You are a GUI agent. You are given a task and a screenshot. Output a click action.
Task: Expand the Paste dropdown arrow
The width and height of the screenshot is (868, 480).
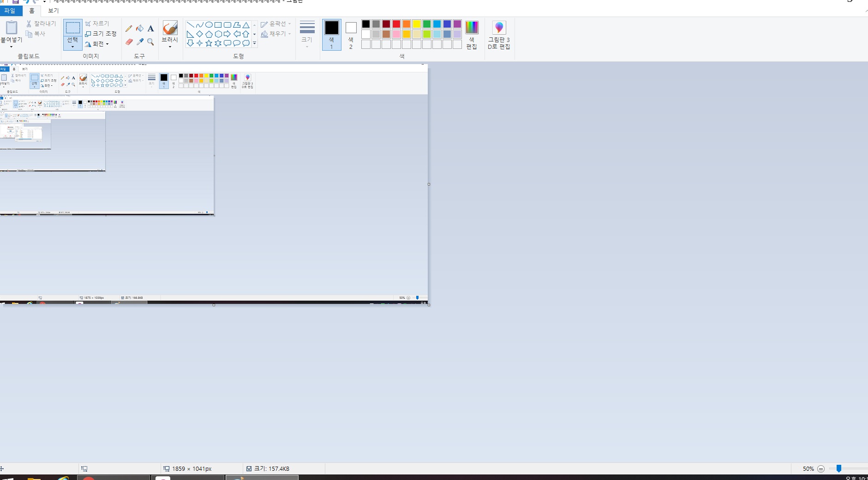pos(12,47)
